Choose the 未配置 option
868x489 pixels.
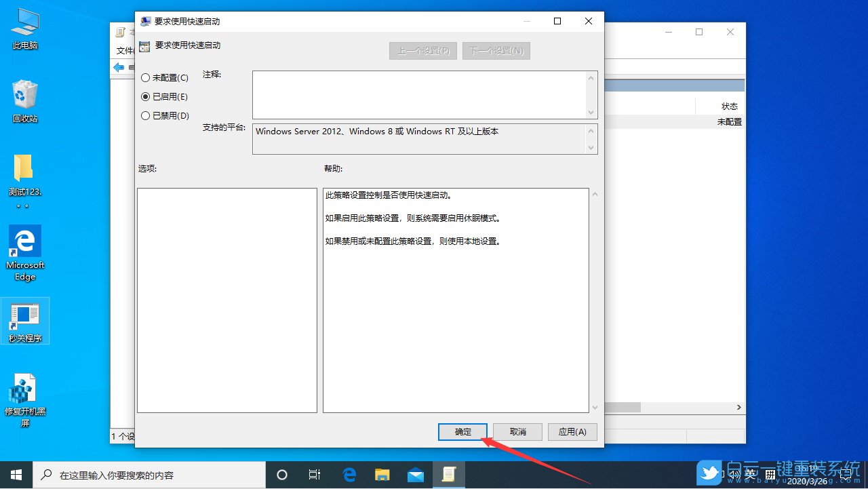(145, 77)
